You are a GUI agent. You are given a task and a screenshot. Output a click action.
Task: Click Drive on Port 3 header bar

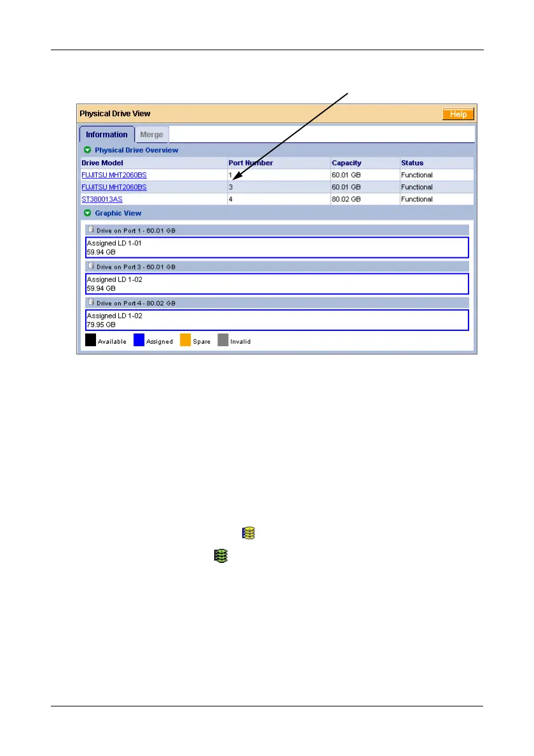click(x=277, y=266)
